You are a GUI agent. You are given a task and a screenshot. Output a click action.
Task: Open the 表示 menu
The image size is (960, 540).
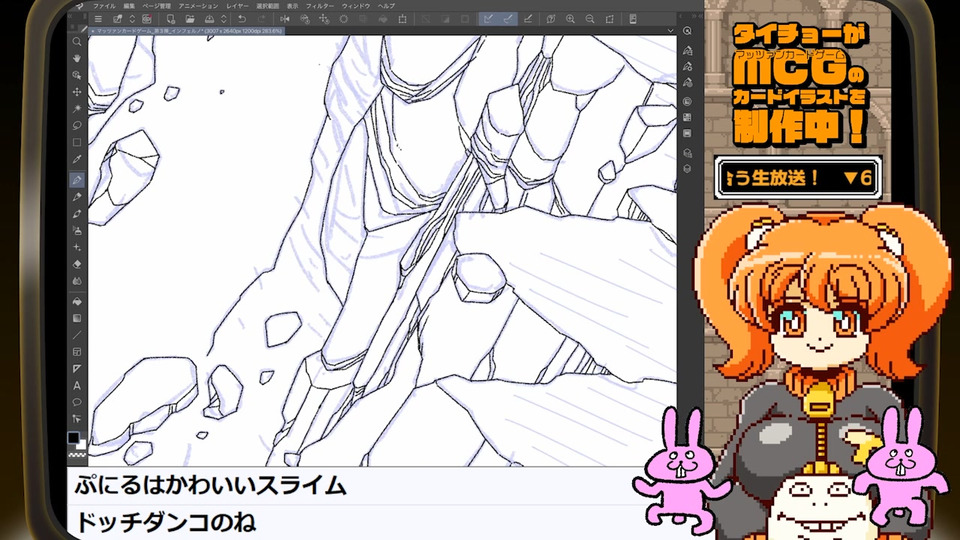point(293,6)
